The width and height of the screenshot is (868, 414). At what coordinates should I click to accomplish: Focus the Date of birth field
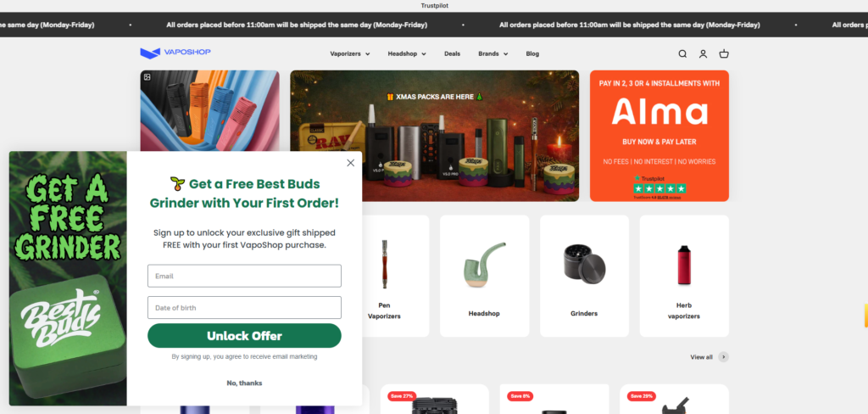pyautogui.click(x=244, y=308)
